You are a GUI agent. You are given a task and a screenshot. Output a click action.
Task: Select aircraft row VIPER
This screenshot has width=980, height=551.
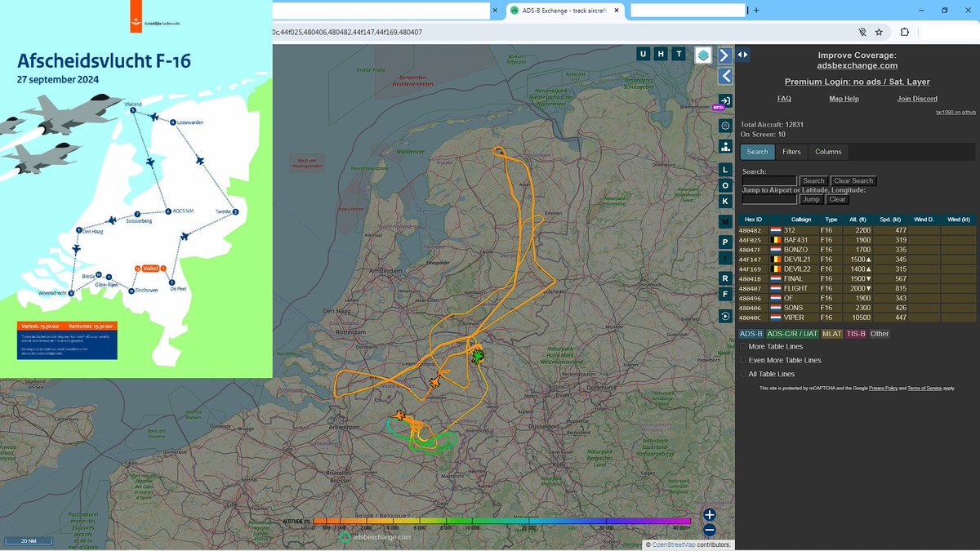coord(857,318)
